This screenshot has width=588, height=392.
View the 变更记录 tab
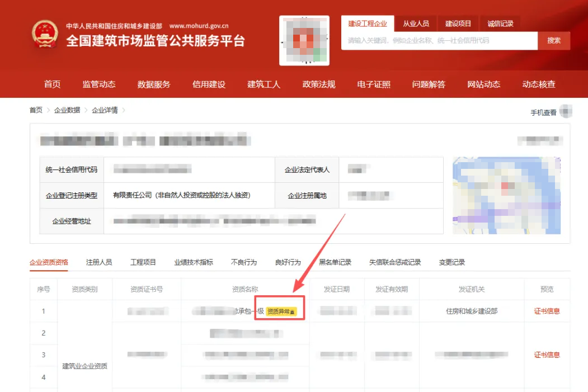451,262
